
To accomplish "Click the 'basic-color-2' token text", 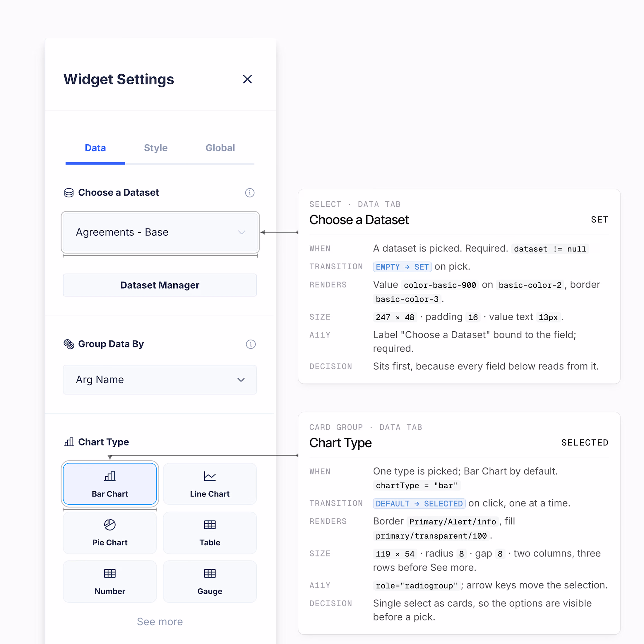I will pyautogui.click(x=530, y=285).
